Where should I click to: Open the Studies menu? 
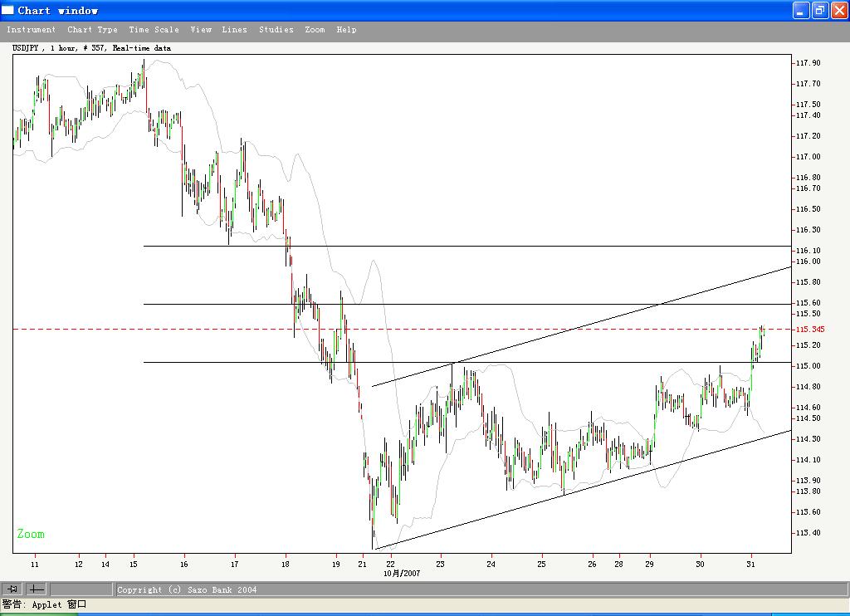click(276, 30)
